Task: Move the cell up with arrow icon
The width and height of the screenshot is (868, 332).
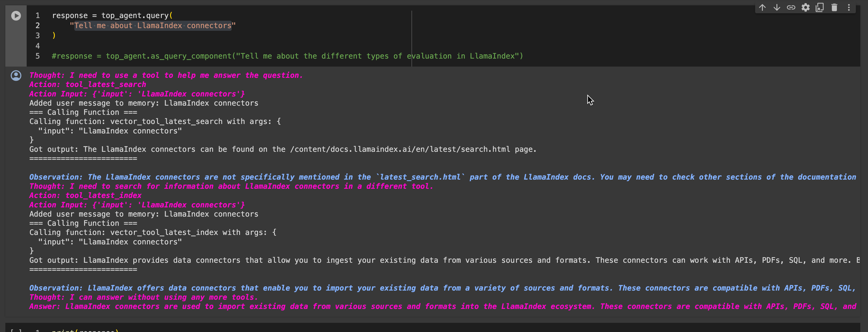Action: 762,7
